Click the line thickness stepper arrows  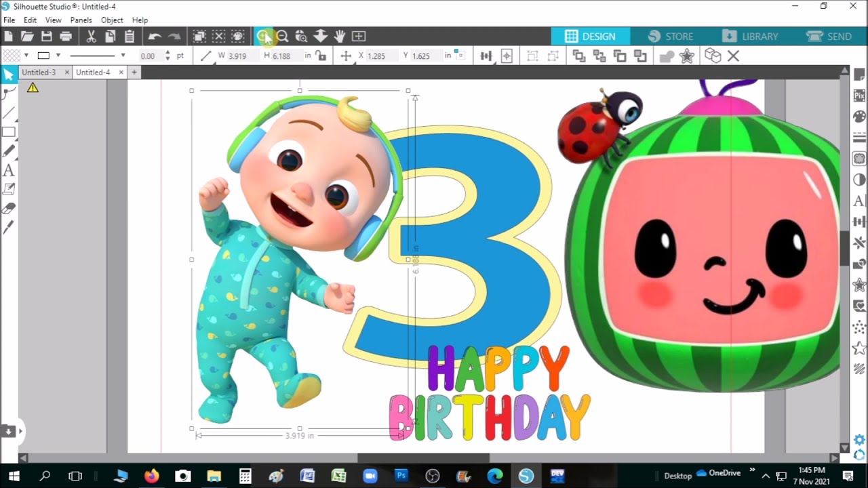click(168, 56)
